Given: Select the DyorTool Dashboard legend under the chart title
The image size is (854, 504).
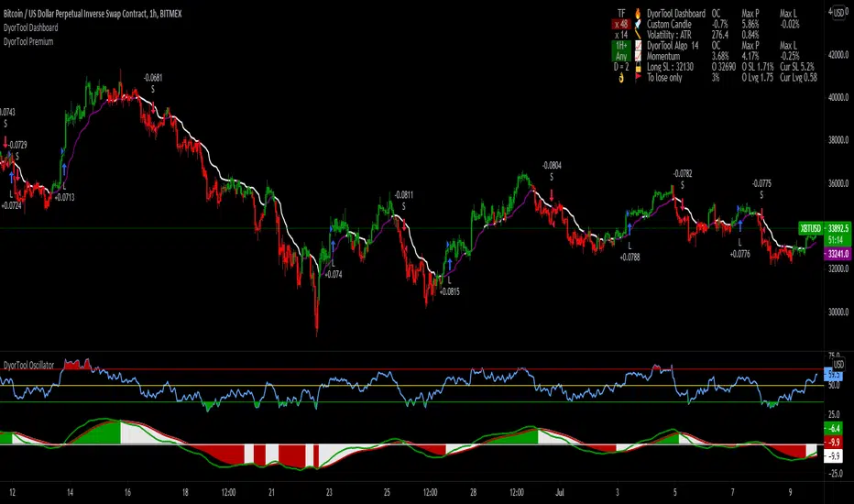Looking at the screenshot, I should click(x=30, y=27).
